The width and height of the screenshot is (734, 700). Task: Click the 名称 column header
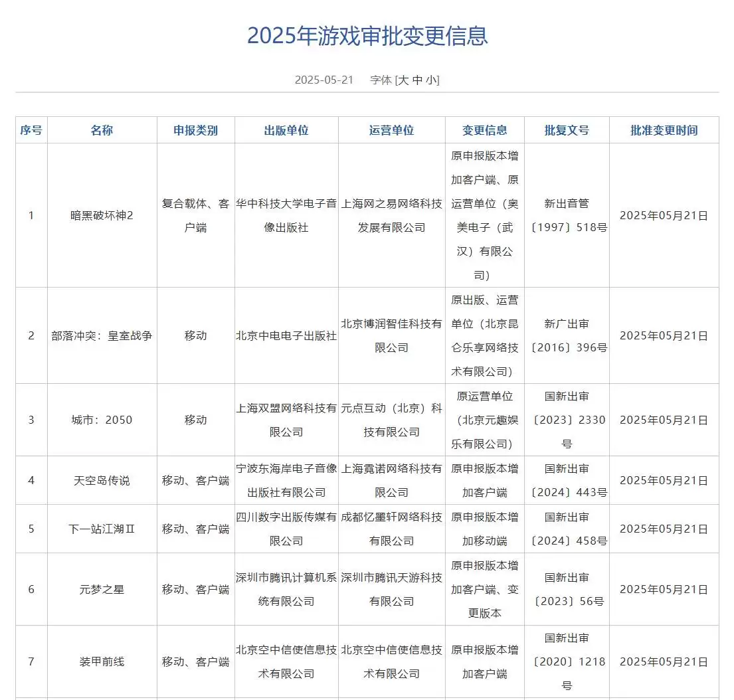pos(102,130)
